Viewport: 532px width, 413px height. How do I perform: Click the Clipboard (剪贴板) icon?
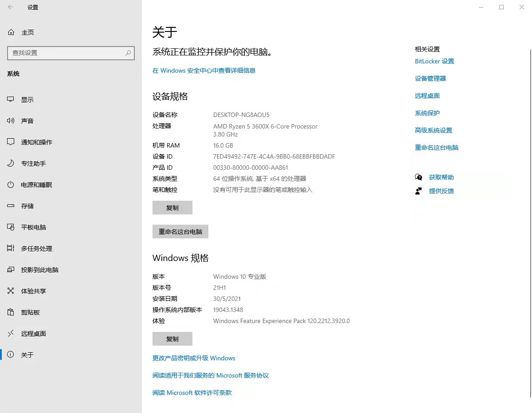tap(11, 312)
